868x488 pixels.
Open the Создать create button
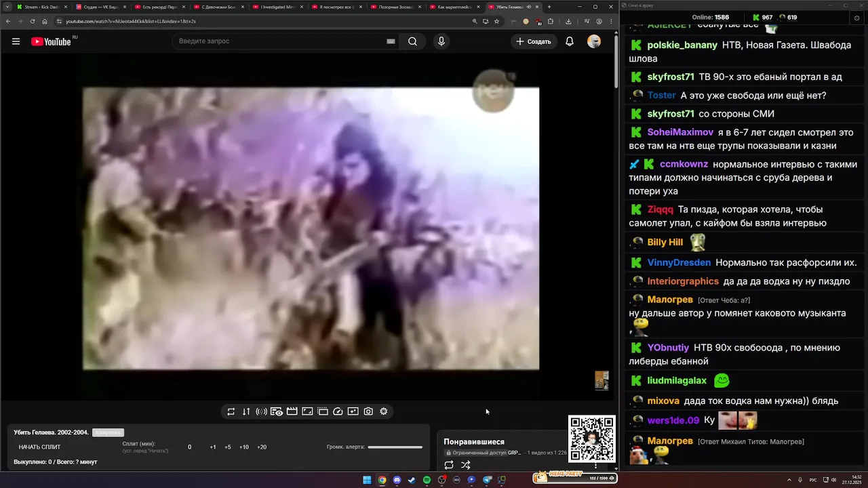tap(534, 41)
